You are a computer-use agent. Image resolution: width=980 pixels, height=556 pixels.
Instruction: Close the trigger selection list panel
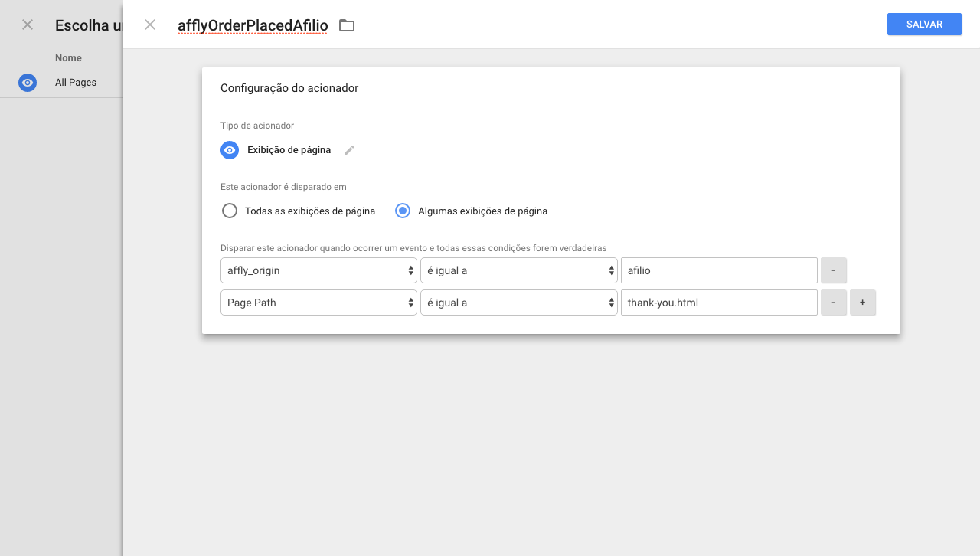coord(28,25)
